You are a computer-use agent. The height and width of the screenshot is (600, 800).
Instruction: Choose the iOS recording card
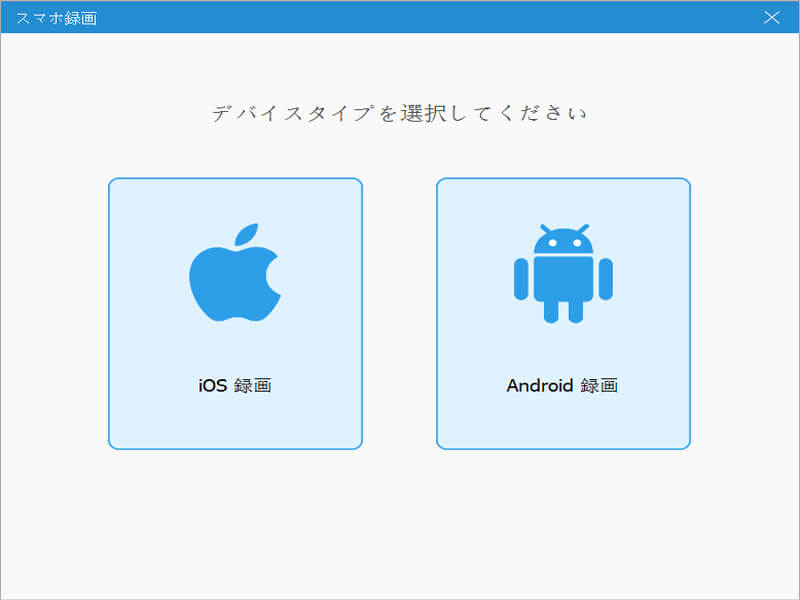point(235,314)
